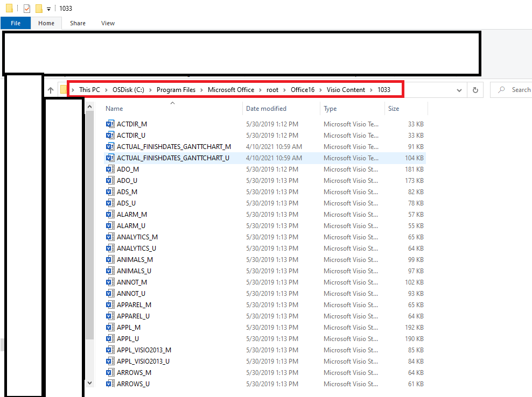Select the file name APPL_VISIO2013_M
Screen dimensions: 532x397
point(144,350)
